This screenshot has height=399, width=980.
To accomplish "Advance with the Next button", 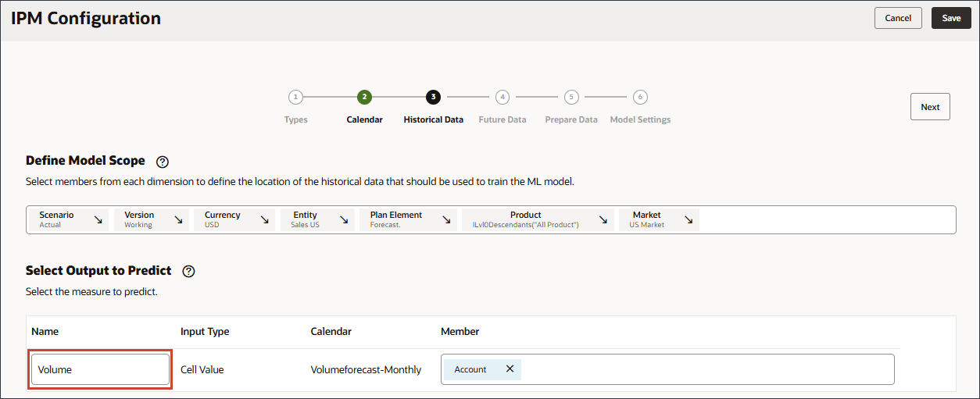I will point(930,107).
